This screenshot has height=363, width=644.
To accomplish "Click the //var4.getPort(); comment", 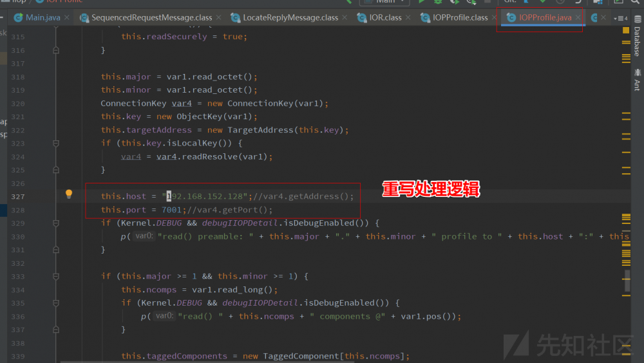I will pos(230,210).
